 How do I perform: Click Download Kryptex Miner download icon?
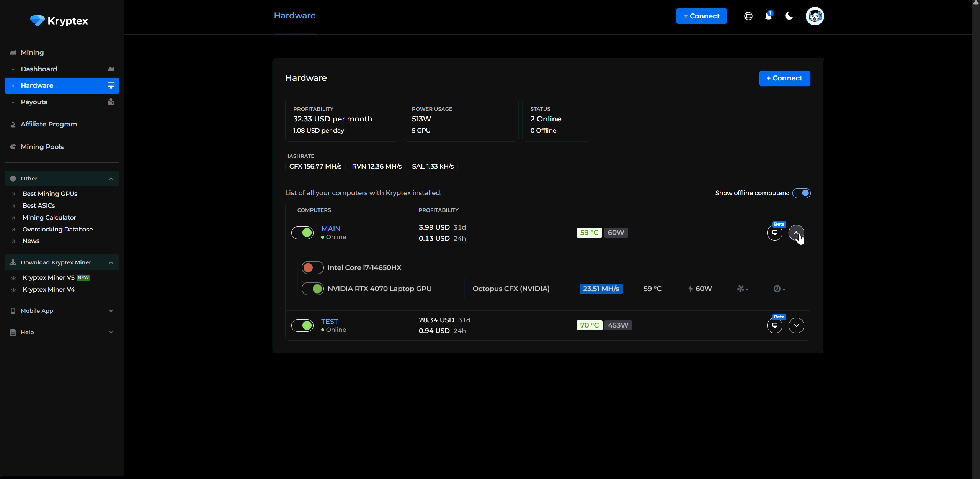(x=13, y=262)
